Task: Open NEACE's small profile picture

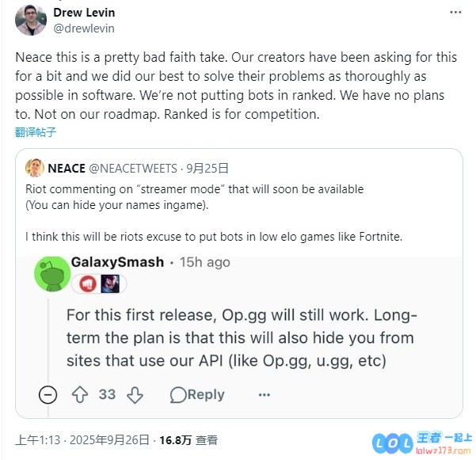Action: tap(35, 168)
